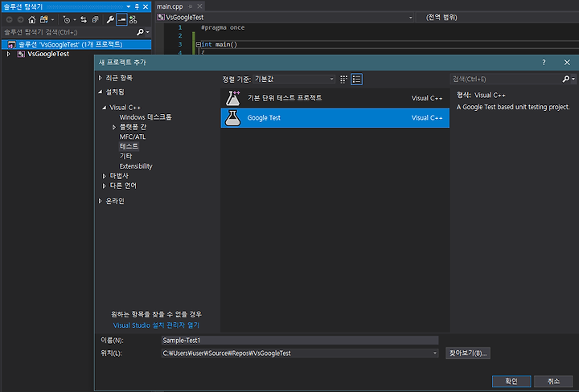Collapse the Visual C++ tree node
The image size is (579, 392).
(x=104, y=108)
